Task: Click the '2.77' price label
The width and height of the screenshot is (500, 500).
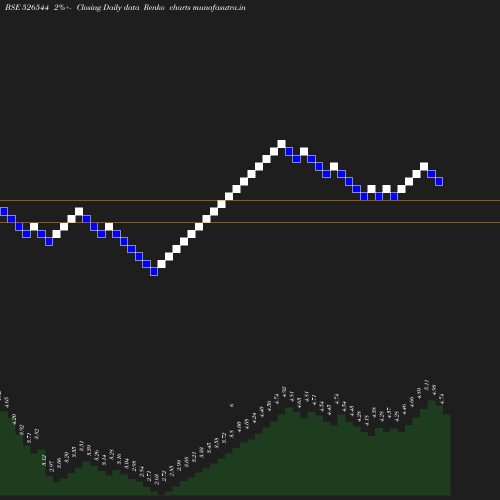Action: pyautogui.click(x=149, y=476)
